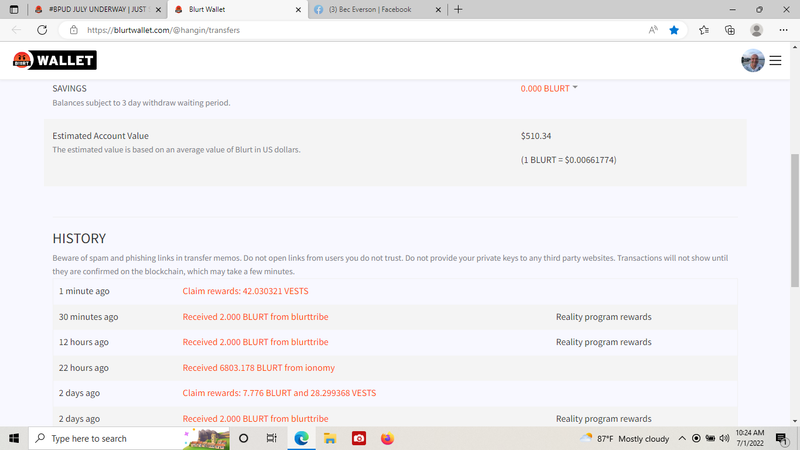Viewport: 800px width, 450px height.
Task: Switch to Bec Everson Facebook tab
Action: 378,9
